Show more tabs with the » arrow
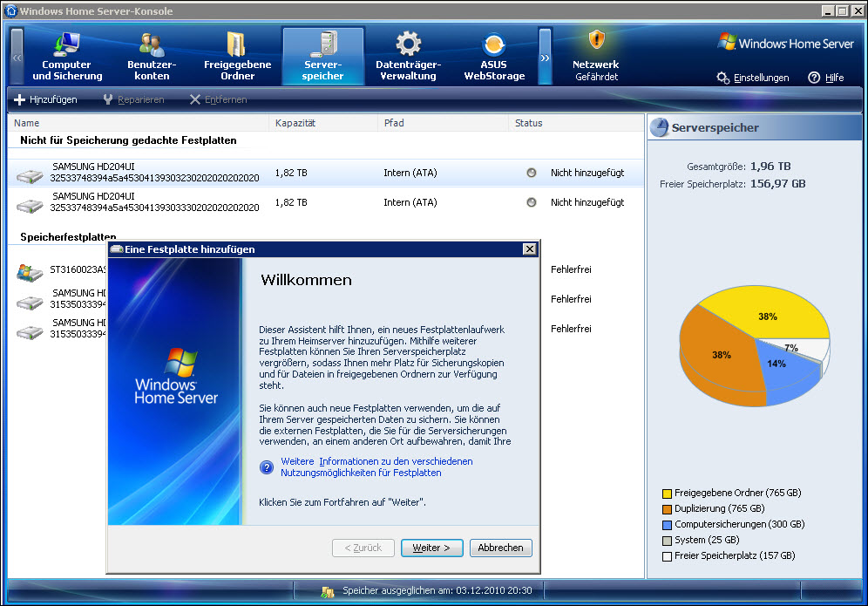868x606 pixels. tap(546, 57)
